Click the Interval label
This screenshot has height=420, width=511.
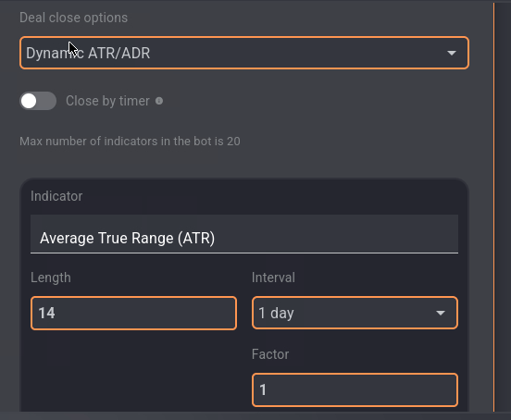coord(273,278)
